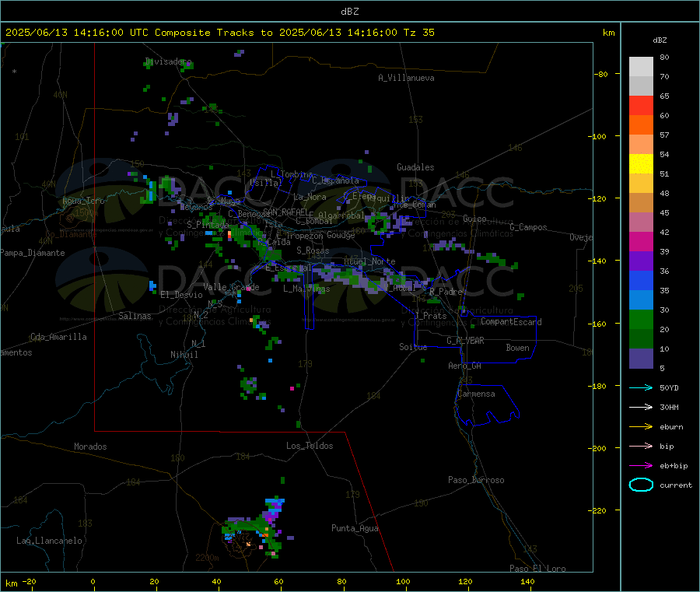Click the G_Campos map label

click(529, 227)
